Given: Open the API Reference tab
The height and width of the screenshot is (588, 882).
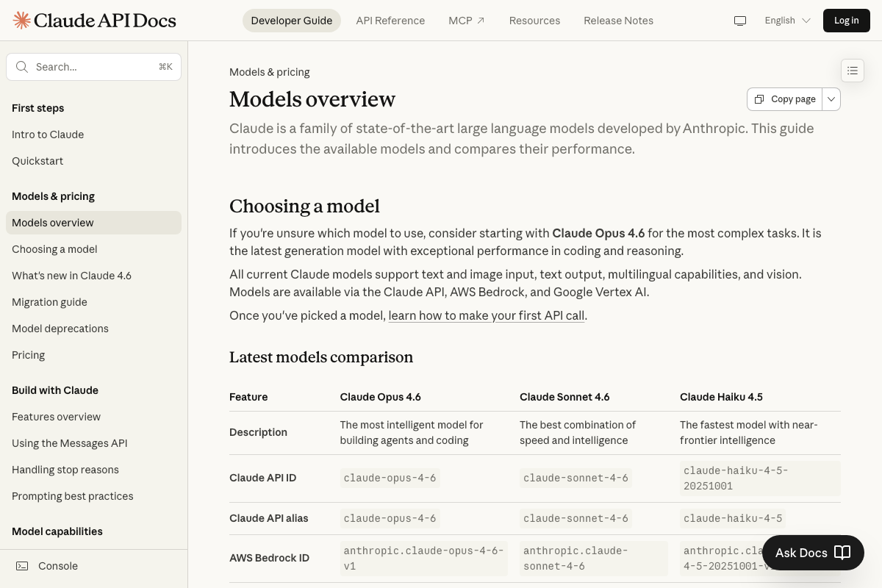Looking at the screenshot, I should point(390,21).
